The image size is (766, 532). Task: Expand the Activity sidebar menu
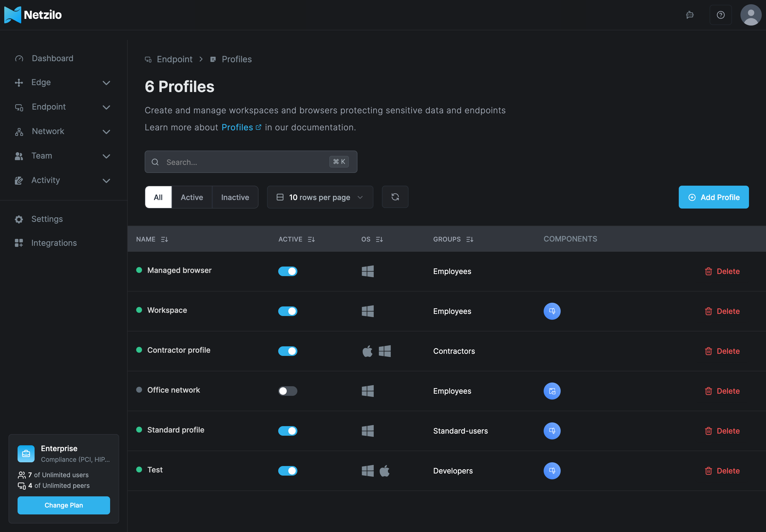click(63, 180)
